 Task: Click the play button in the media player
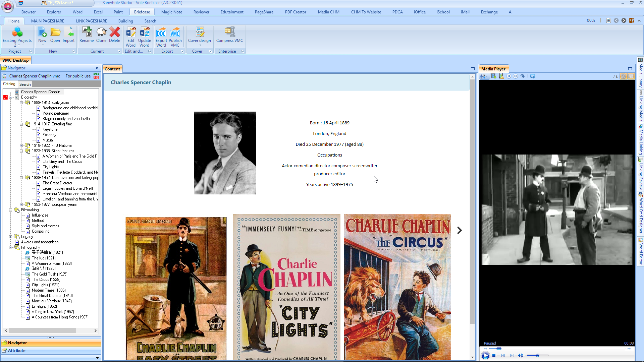click(485, 356)
